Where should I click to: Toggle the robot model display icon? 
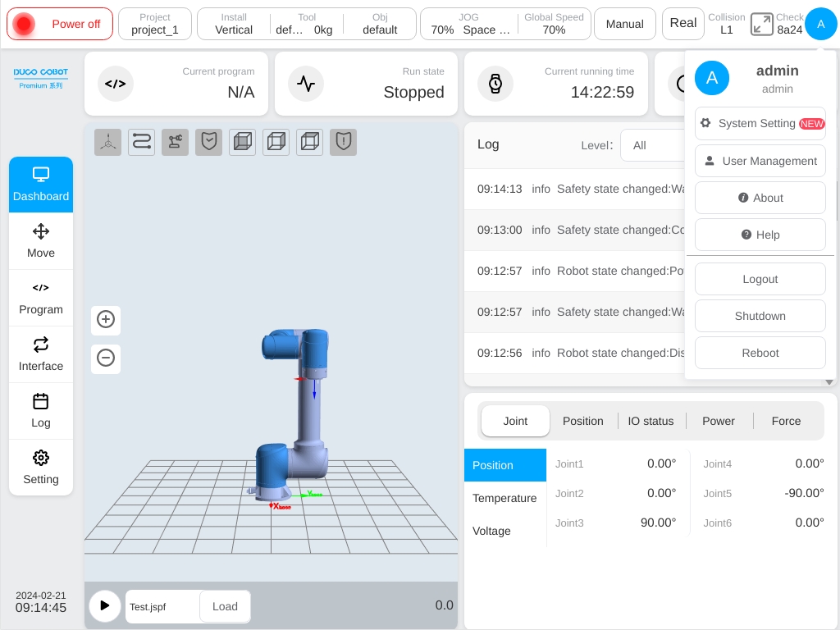pyautogui.click(x=176, y=142)
